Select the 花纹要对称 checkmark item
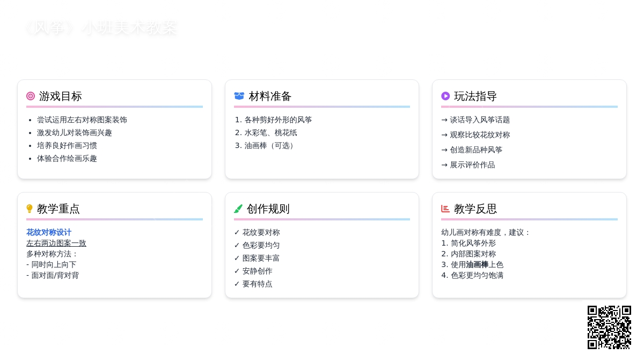Viewport: 644px width, 362px height. 257,232
